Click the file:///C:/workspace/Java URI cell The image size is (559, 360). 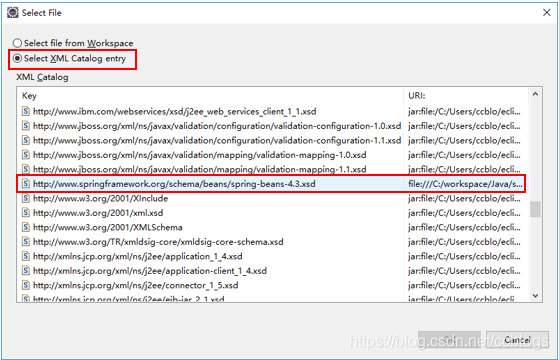point(465,184)
